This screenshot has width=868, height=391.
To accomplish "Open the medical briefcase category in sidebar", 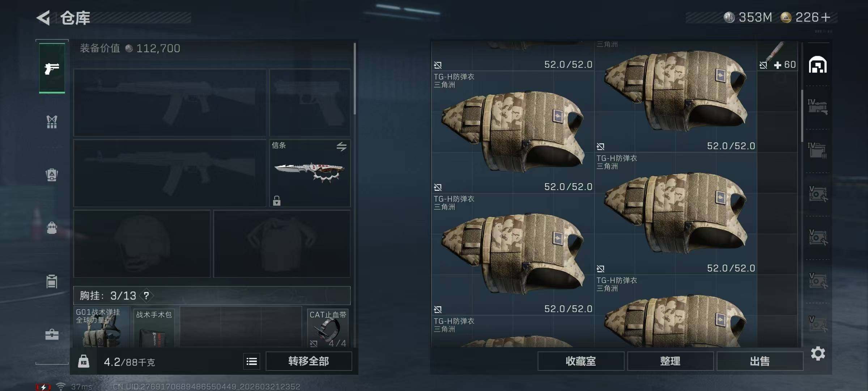I will click(x=52, y=335).
